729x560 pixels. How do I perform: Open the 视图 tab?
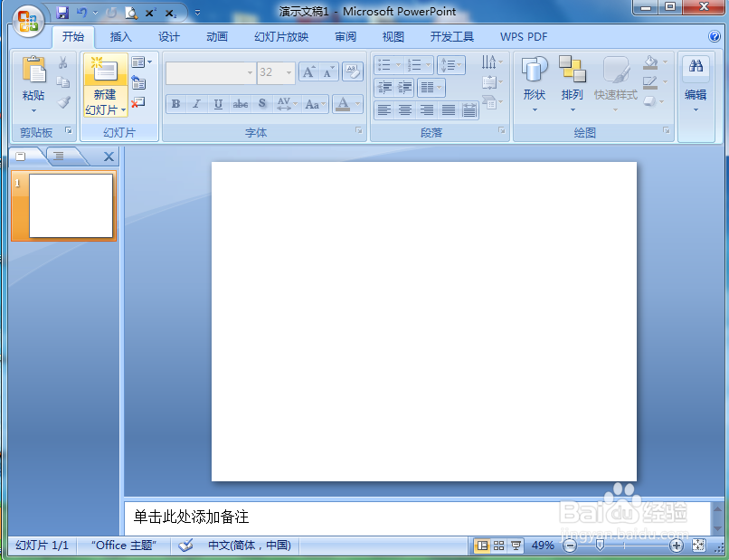(x=393, y=37)
